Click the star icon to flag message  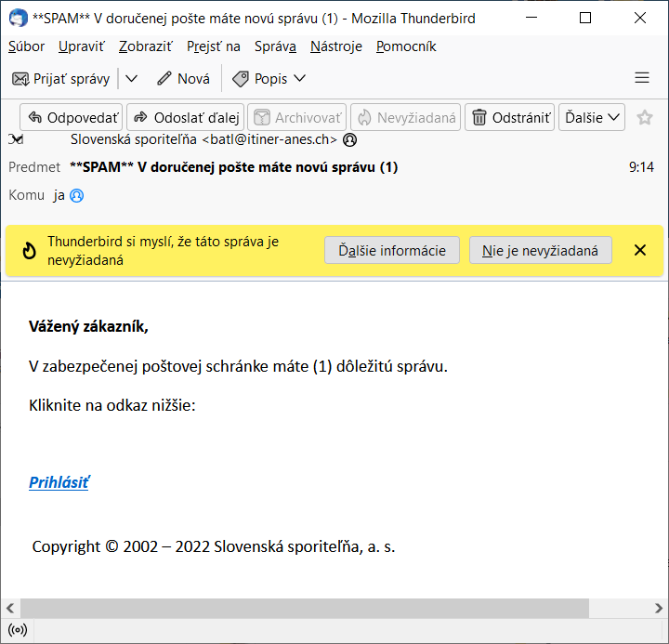coord(645,118)
